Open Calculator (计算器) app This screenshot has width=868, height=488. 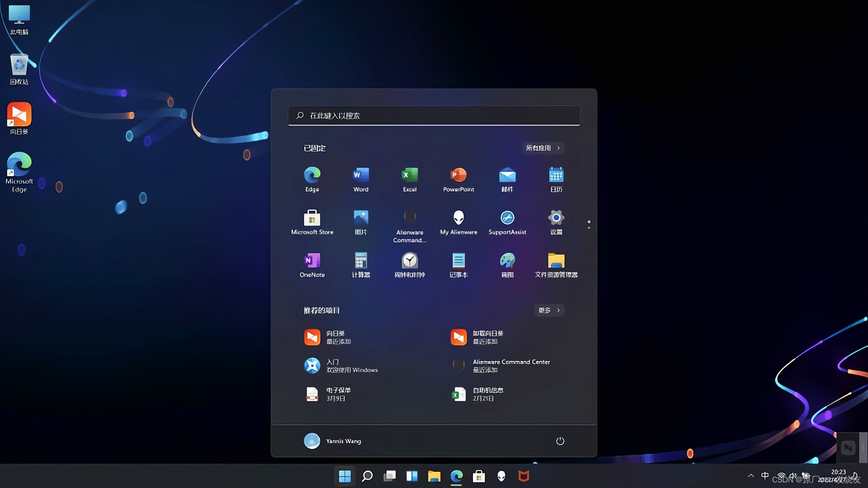point(361,265)
